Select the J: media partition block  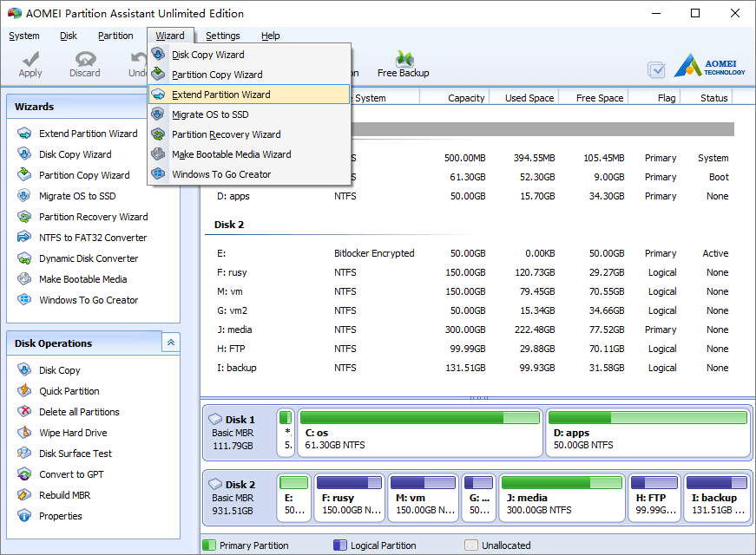(x=562, y=498)
